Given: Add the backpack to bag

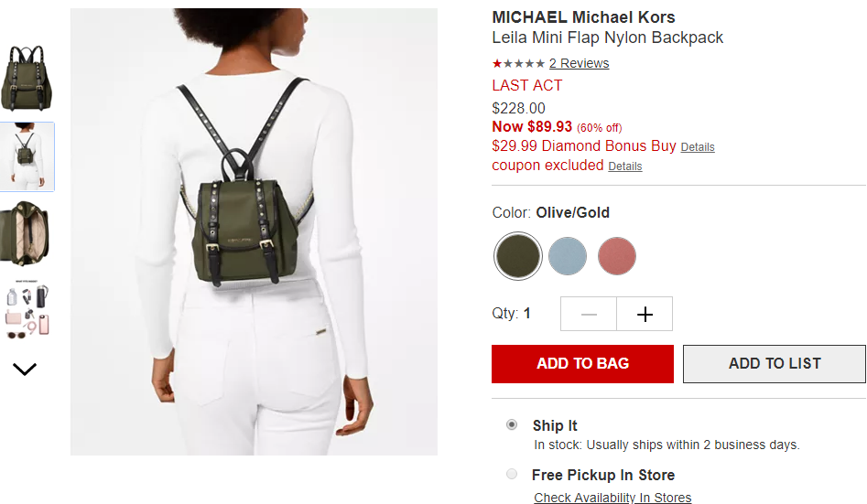Looking at the screenshot, I should pyautogui.click(x=583, y=364).
